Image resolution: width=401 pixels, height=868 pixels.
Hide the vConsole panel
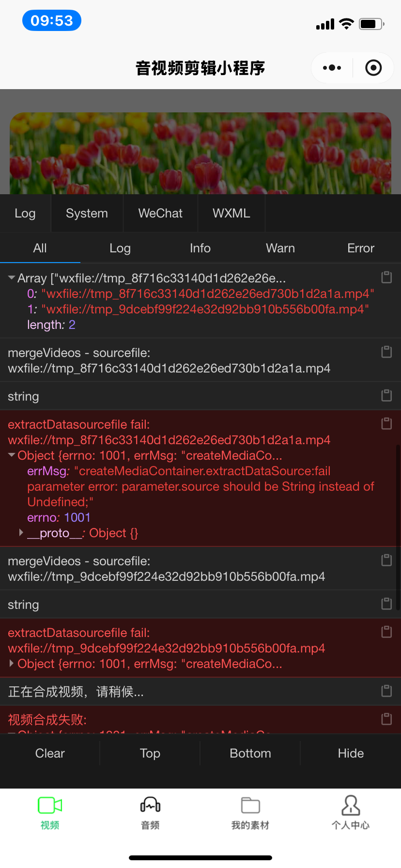click(x=351, y=753)
